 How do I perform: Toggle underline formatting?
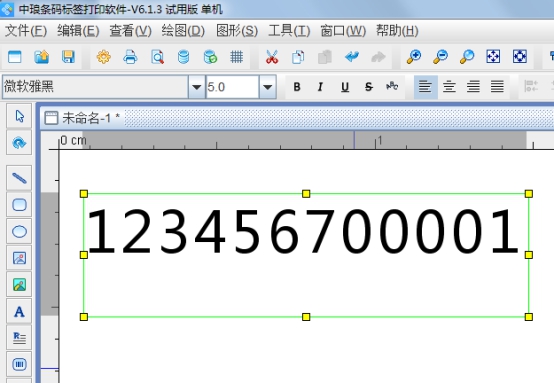tap(345, 87)
